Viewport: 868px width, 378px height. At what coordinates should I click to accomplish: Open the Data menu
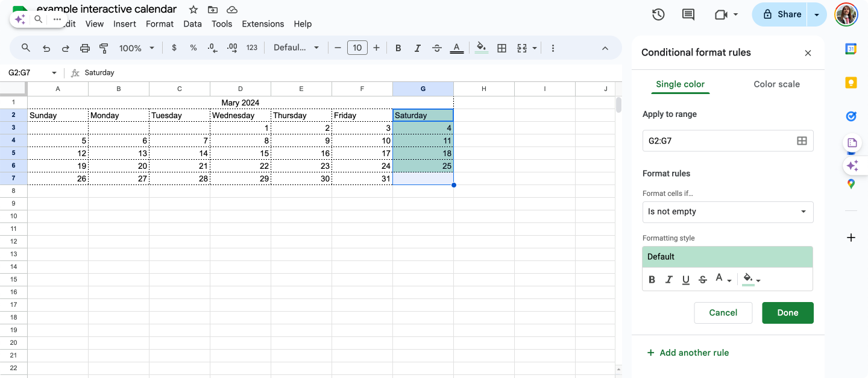[192, 24]
